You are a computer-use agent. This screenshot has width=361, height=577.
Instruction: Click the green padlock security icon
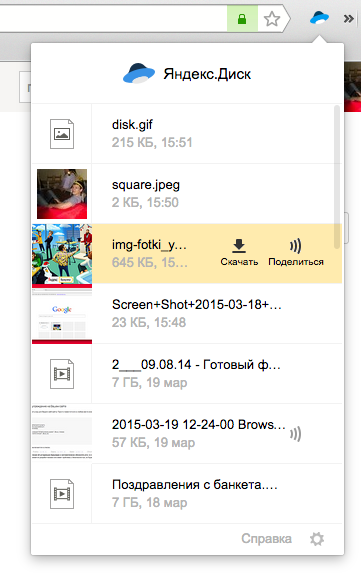(242, 19)
